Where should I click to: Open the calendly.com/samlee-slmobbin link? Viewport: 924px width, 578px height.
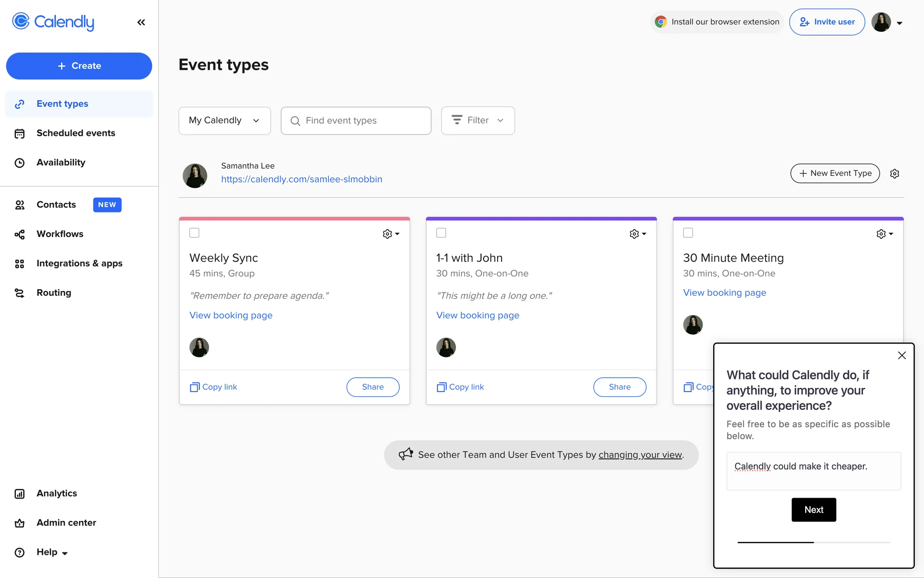pyautogui.click(x=302, y=179)
